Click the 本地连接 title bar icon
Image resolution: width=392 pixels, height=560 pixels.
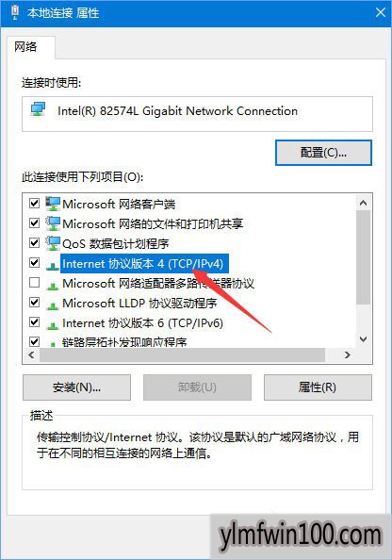click(x=15, y=12)
